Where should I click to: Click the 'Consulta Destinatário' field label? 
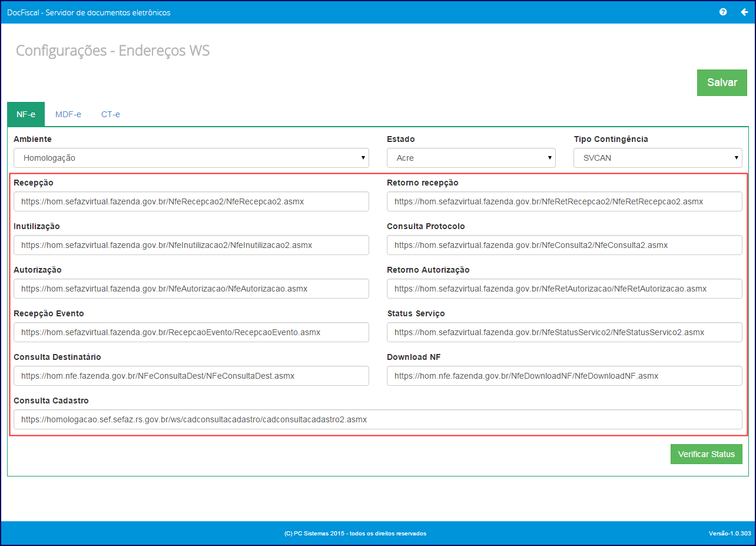pos(58,357)
